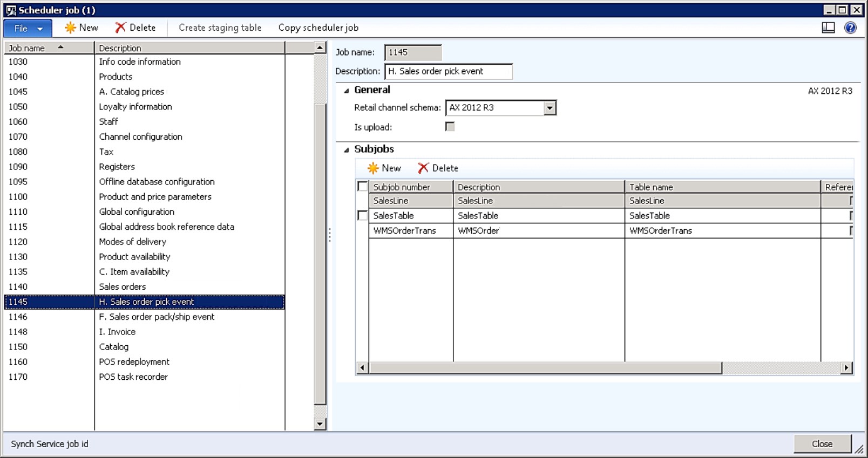Image resolution: width=868 pixels, height=458 pixels.
Task: Add a new subjob with Subjobs New
Action: (x=384, y=168)
